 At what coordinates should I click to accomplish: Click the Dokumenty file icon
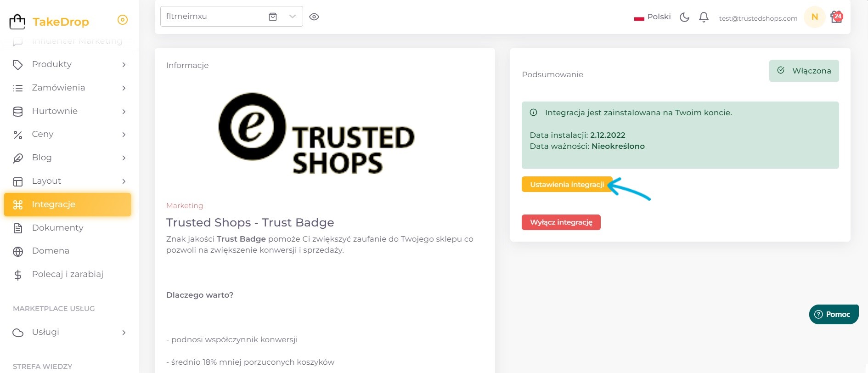click(18, 228)
